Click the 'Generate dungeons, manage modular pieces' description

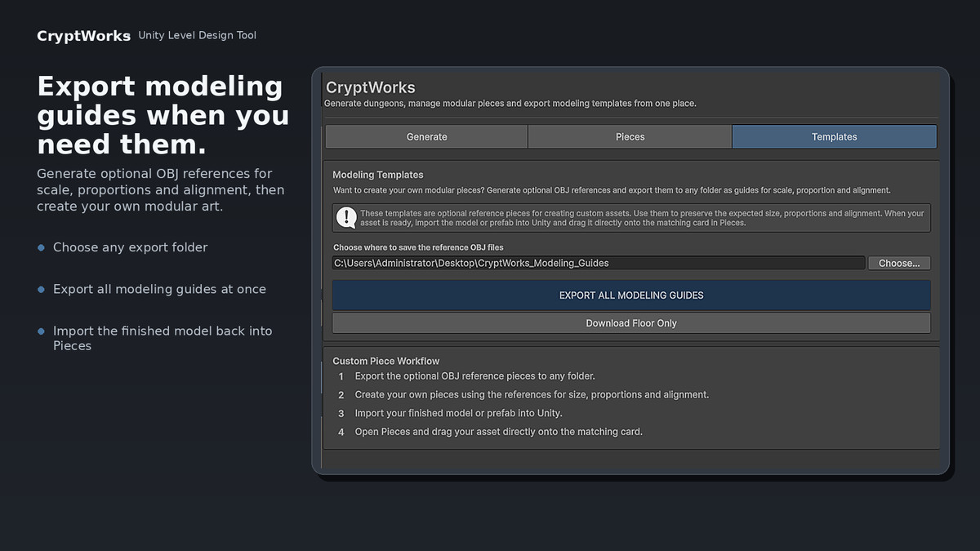coord(510,104)
